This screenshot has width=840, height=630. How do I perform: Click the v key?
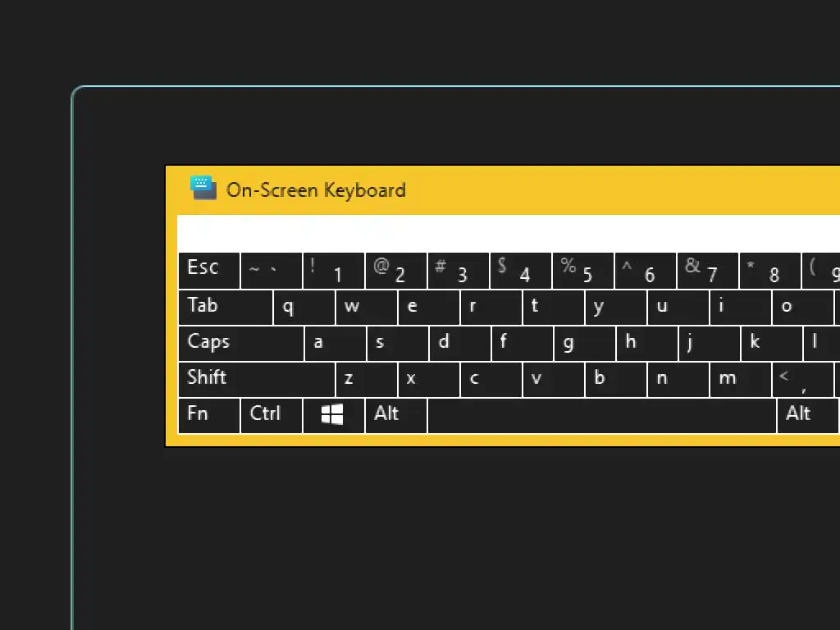pos(554,380)
